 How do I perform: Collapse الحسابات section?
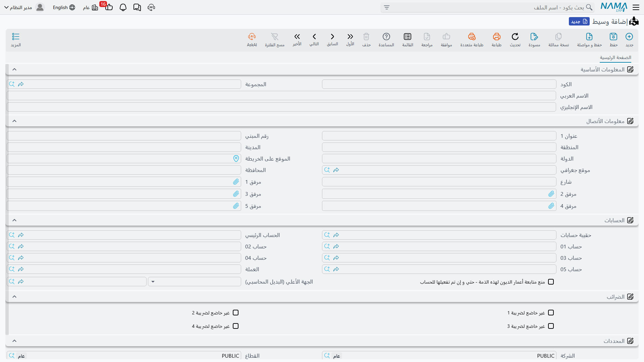pyautogui.click(x=14, y=220)
